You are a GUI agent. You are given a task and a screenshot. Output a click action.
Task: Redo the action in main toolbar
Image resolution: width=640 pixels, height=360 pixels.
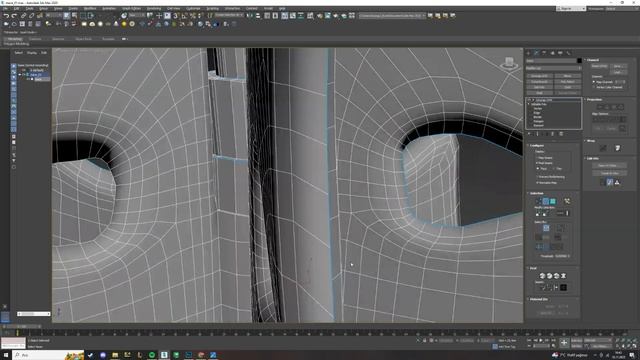[x=14, y=16]
